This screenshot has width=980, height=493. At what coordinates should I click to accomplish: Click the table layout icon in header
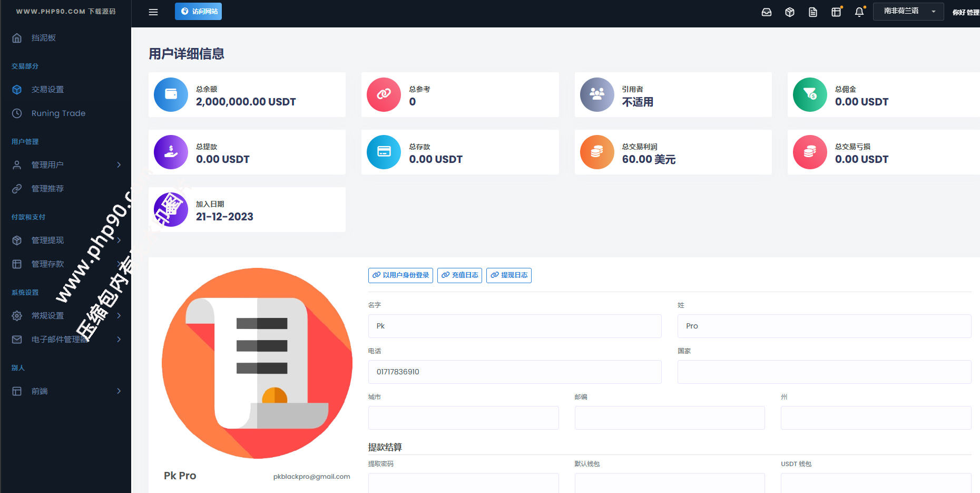[x=836, y=12]
